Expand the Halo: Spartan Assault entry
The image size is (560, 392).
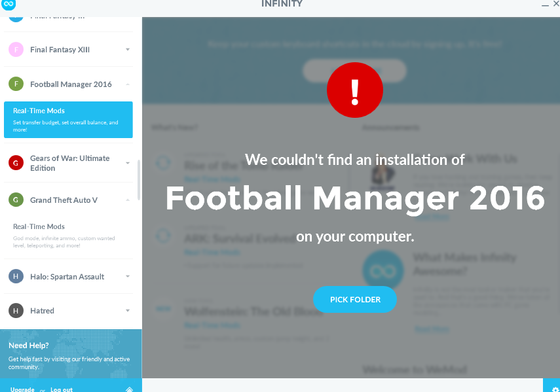point(128,277)
